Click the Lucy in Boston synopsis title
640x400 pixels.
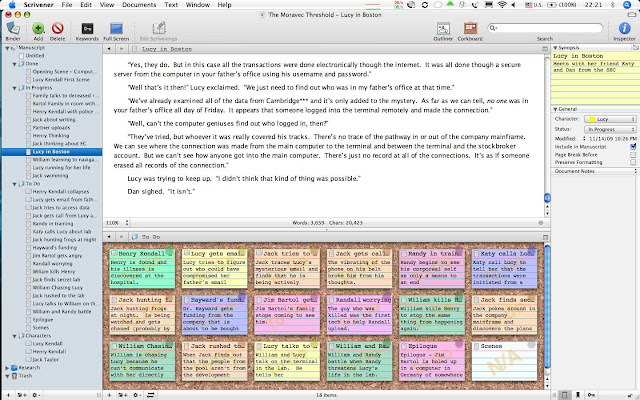tap(578, 56)
